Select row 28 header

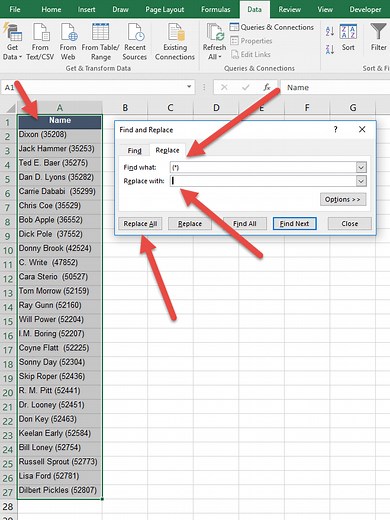coord(8,506)
